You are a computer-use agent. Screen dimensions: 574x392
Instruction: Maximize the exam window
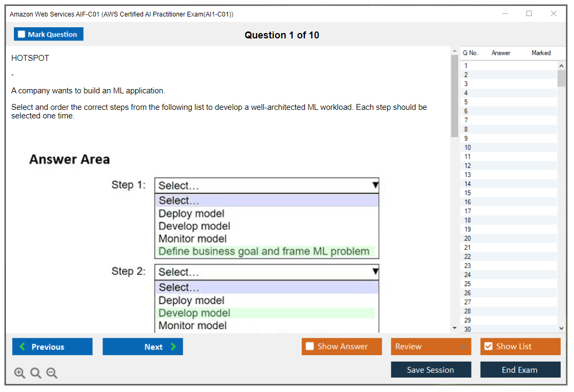529,14
